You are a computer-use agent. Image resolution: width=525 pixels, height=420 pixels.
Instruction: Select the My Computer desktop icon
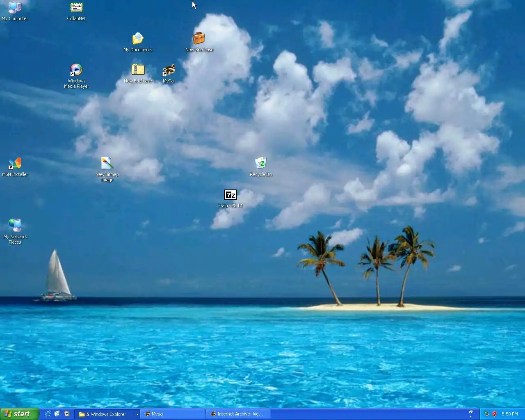(15, 7)
